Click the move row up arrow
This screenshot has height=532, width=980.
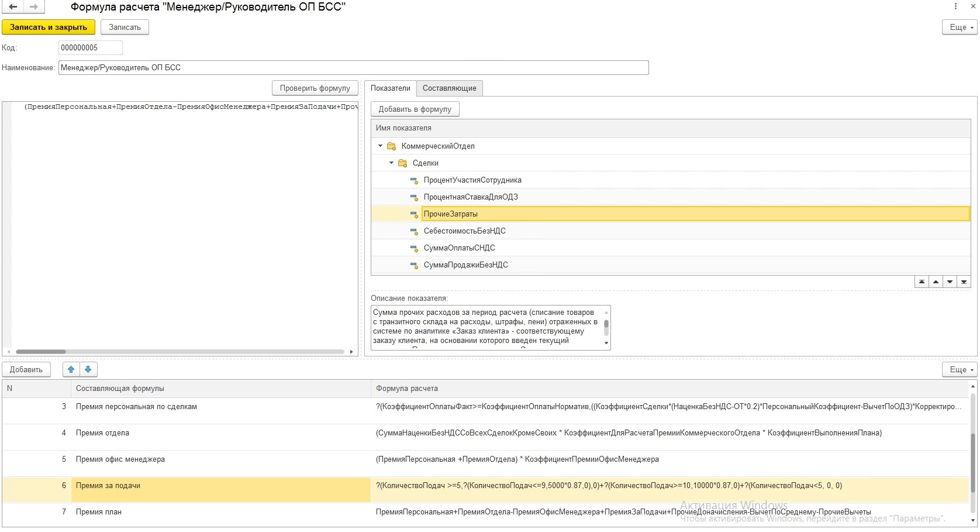pyautogui.click(x=71, y=369)
